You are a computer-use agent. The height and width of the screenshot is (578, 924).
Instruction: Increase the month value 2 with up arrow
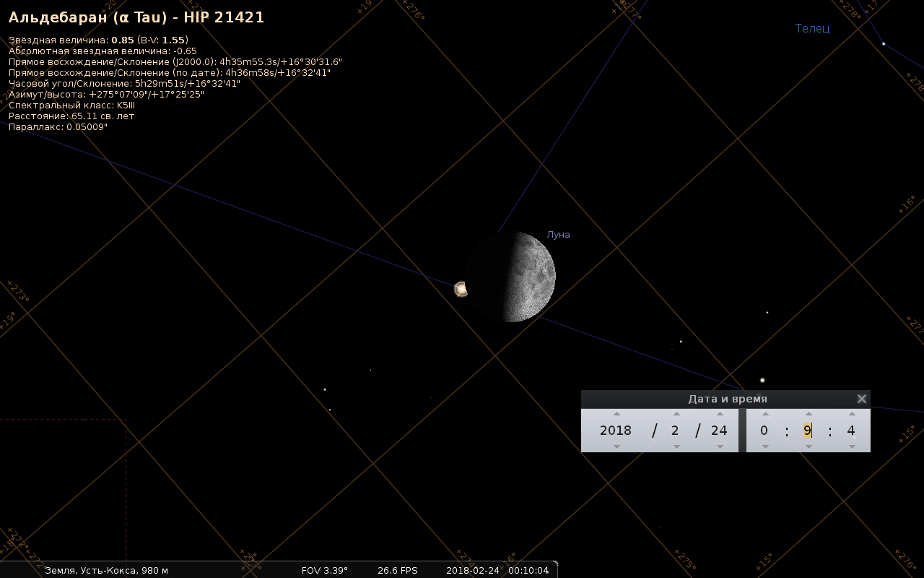[676, 414]
